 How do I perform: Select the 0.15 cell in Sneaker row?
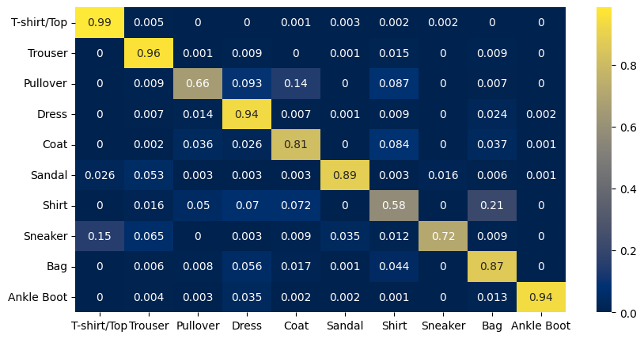pyautogui.click(x=100, y=237)
